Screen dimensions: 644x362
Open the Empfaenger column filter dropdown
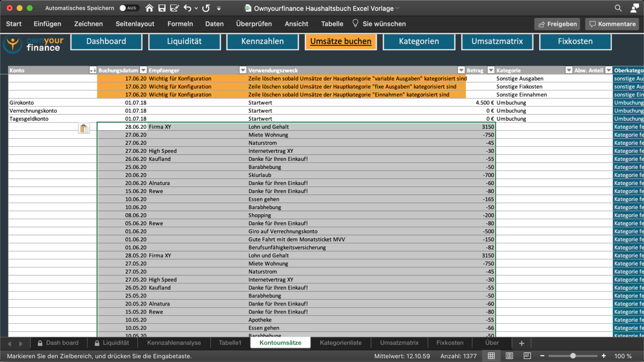point(243,70)
